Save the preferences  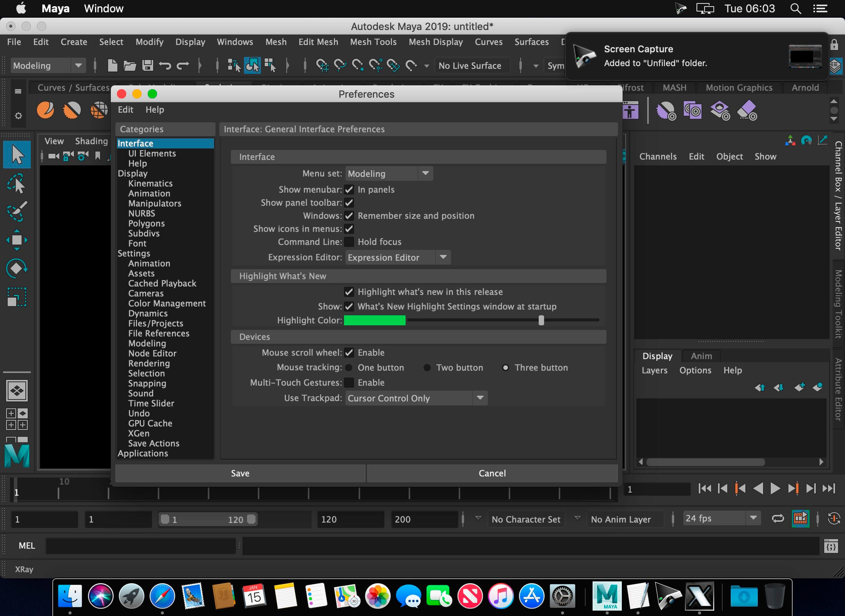[240, 473]
